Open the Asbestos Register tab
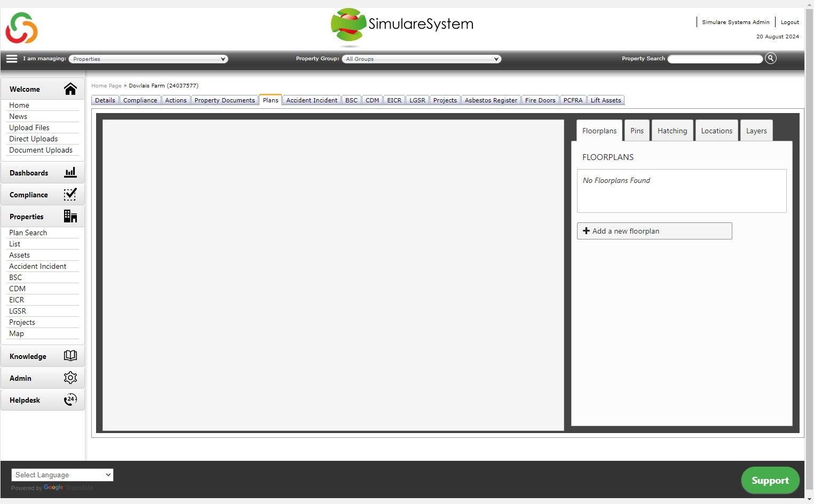 point(491,100)
